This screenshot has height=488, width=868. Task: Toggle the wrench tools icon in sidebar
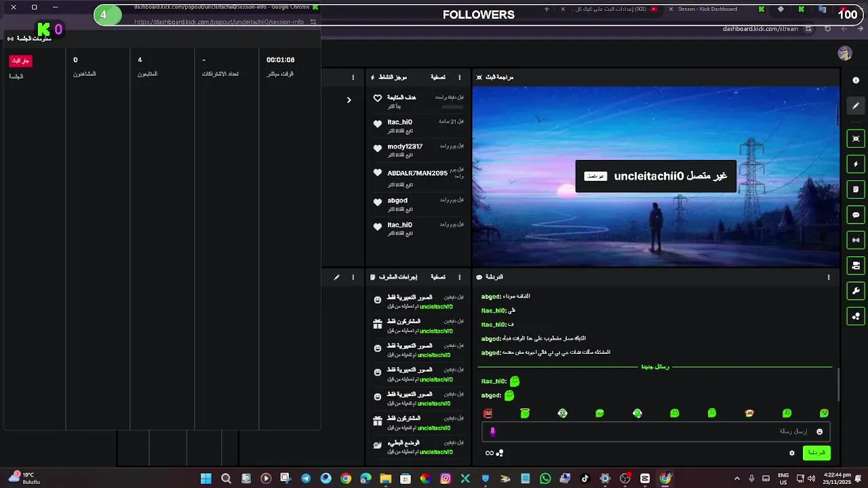click(856, 291)
